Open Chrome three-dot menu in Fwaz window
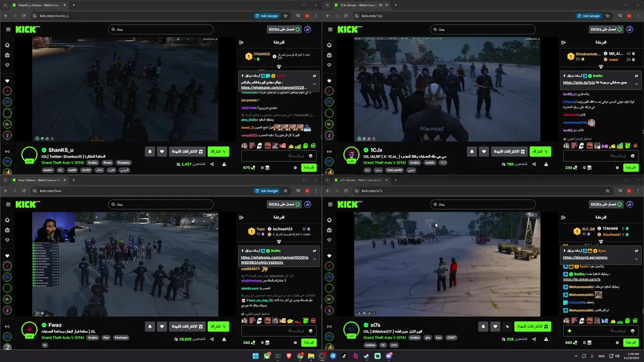 click(316, 191)
